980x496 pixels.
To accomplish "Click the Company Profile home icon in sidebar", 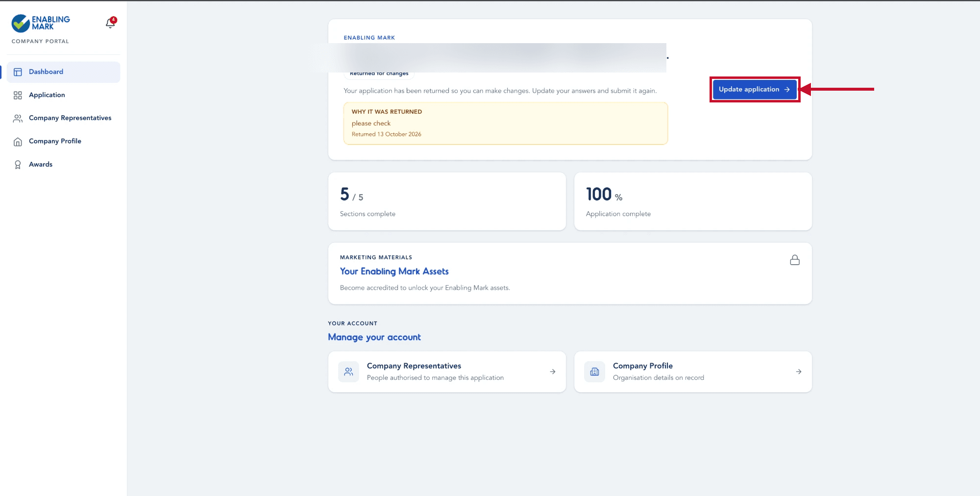I will click(18, 142).
